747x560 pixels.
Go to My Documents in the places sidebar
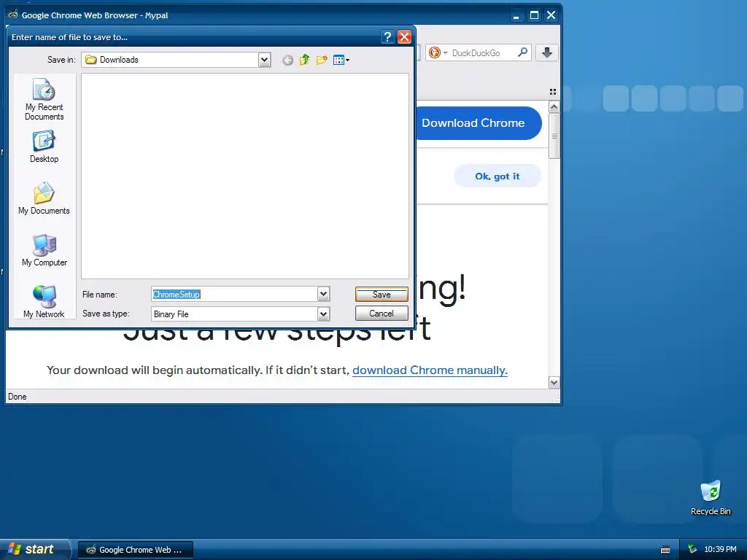coord(44,198)
